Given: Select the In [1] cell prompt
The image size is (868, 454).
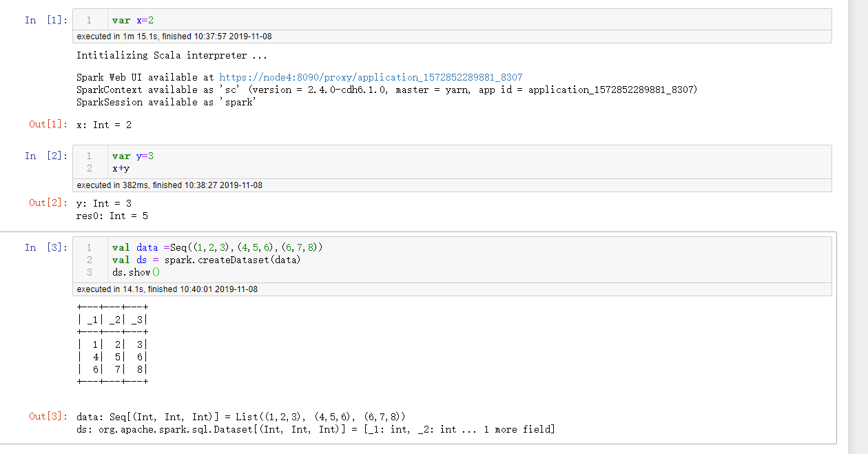Looking at the screenshot, I should [x=46, y=20].
